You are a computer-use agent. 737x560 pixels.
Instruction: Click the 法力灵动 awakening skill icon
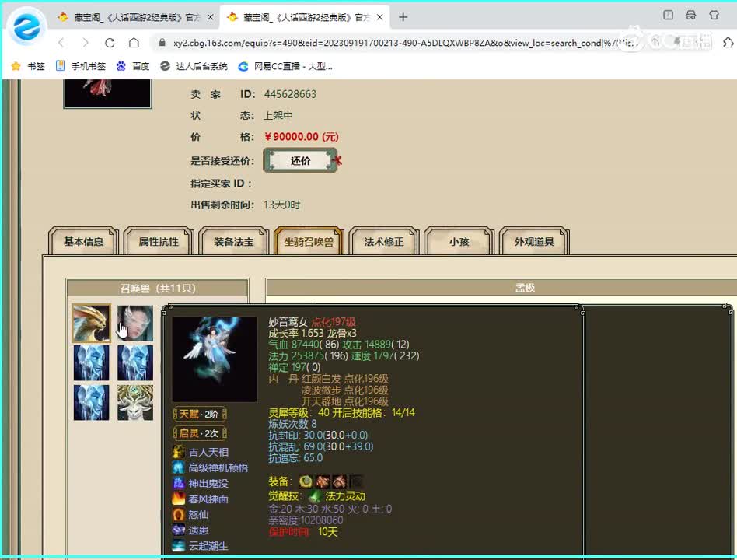(315, 496)
